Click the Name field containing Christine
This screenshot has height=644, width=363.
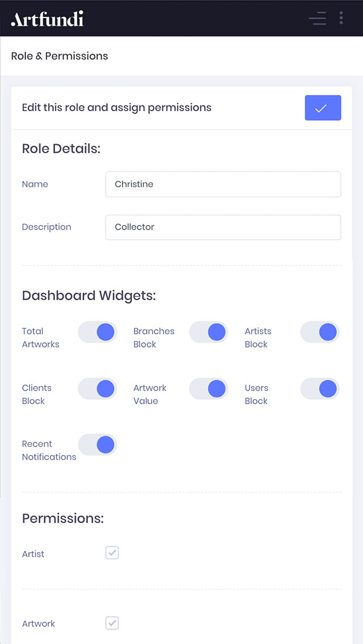(x=223, y=184)
